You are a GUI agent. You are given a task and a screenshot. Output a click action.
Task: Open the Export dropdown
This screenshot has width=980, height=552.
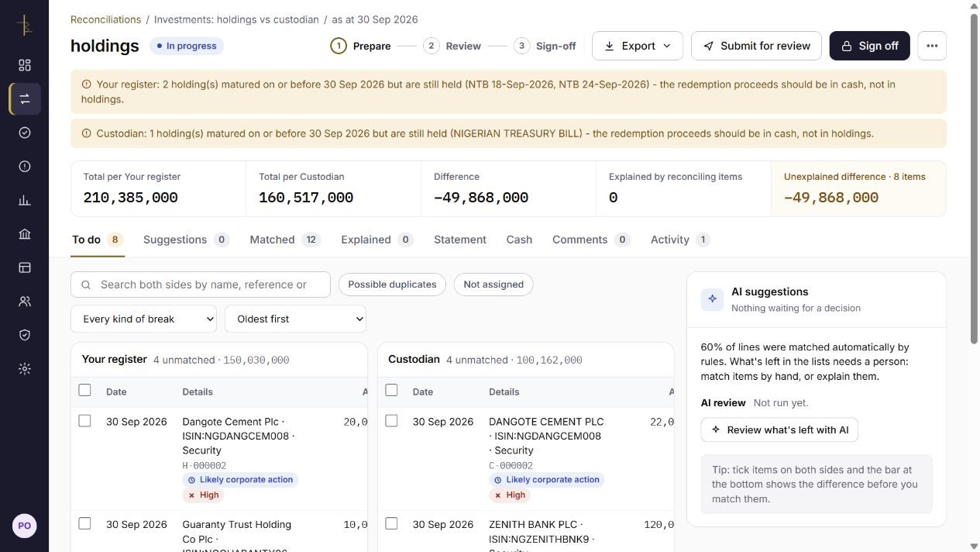(x=638, y=46)
